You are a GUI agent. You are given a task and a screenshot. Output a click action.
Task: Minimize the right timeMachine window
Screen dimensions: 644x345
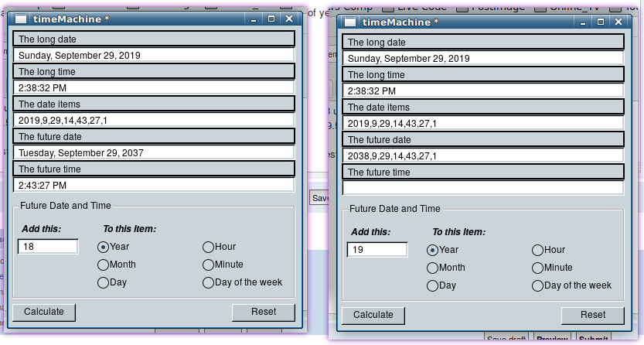click(583, 22)
